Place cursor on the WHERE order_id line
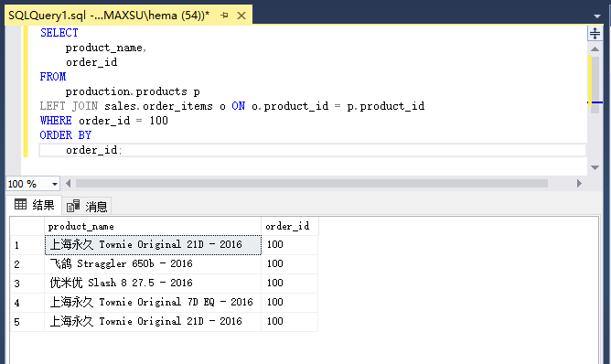This screenshot has width=611, height=364. click(x=104, y=121)
